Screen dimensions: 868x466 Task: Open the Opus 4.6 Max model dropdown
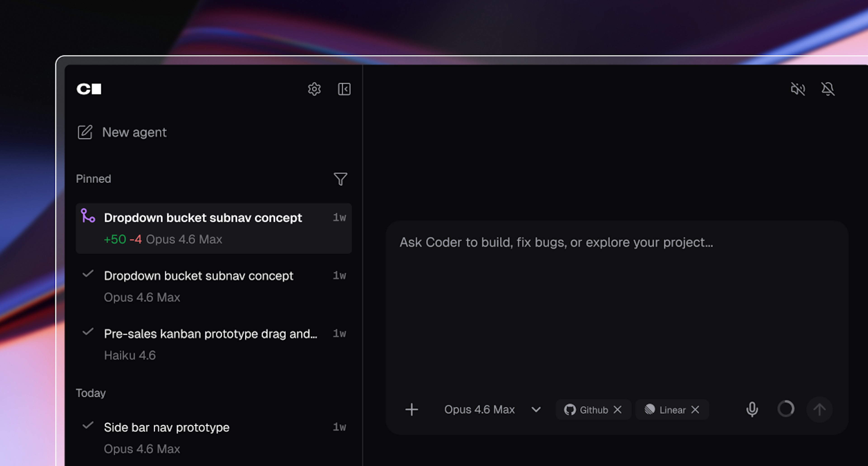(492, 409)
